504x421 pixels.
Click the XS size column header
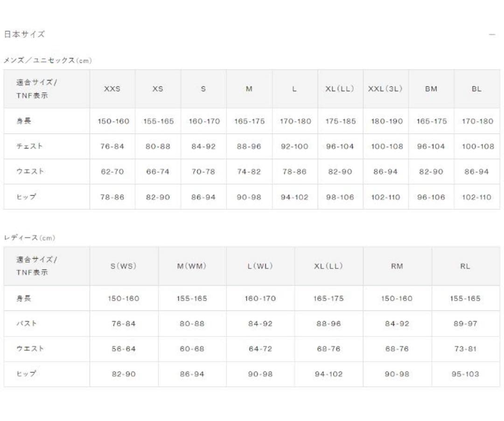[x=158, y=89]
